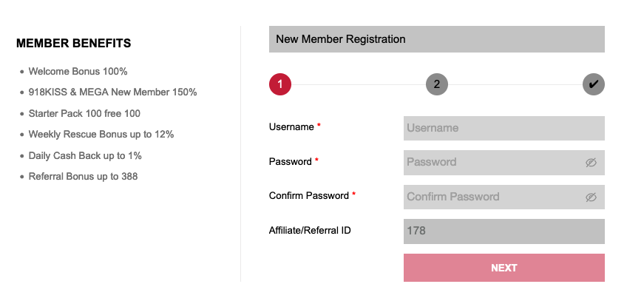Image resolution: width=644 pixels, height=301 pixels.
Task: Click step 2 gray circle indicator
Action: pyautogui.click(x=436, y=84)
